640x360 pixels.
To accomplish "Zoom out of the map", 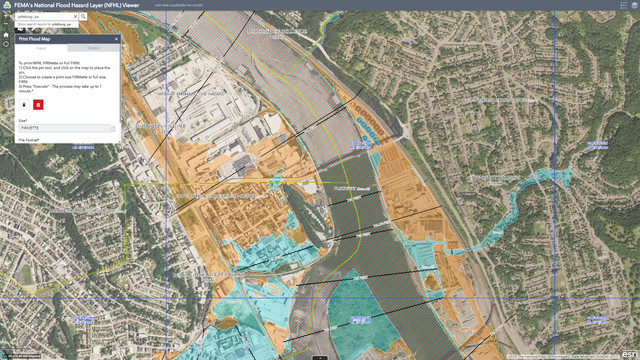I will pos(6,24).
